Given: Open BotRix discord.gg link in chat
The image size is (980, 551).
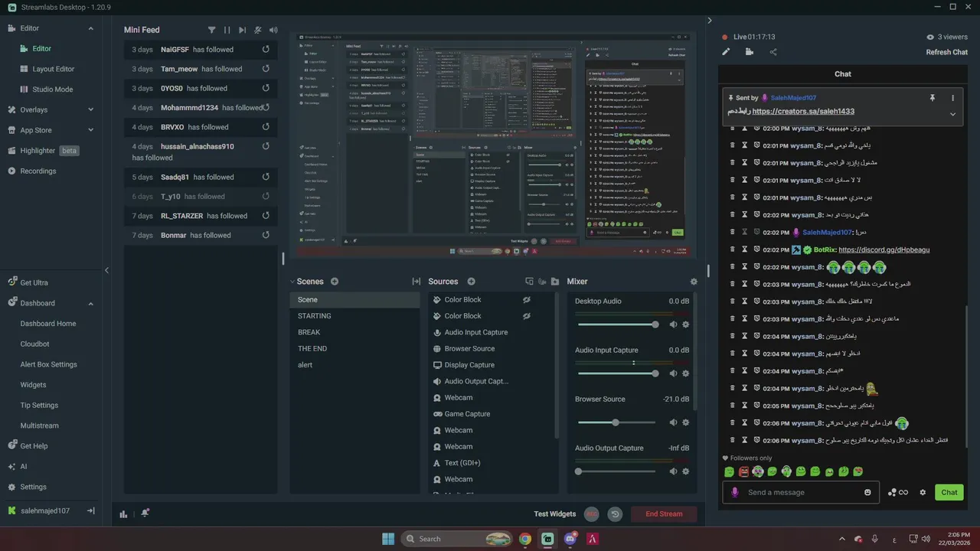Looking at the screenshot, I should coord(884,249).
